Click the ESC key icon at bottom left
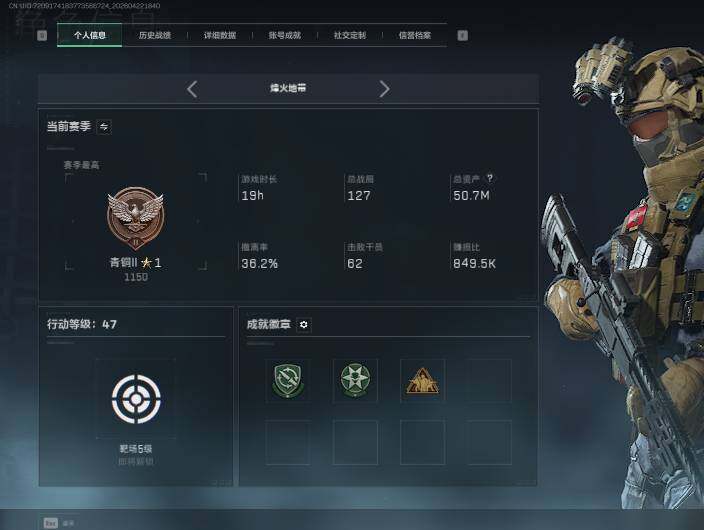Image resolution: width=704 pixels, height=530 pixels. (51, 523)
